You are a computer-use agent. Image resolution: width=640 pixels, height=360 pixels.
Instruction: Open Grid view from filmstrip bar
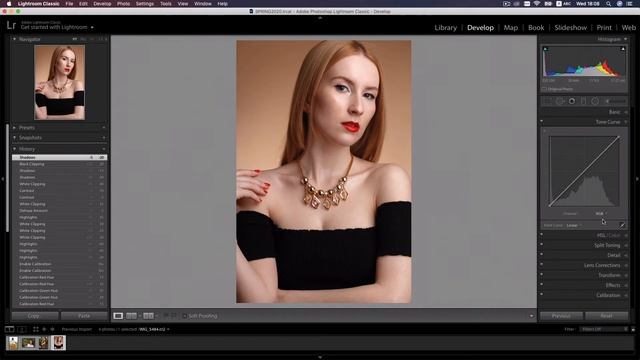click(36, 329)
